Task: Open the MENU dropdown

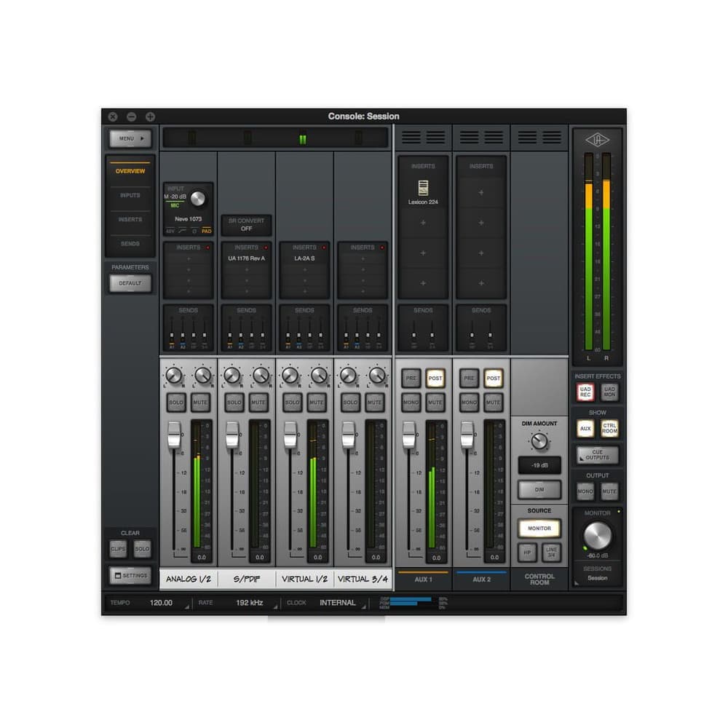Action: coord(130,138)
